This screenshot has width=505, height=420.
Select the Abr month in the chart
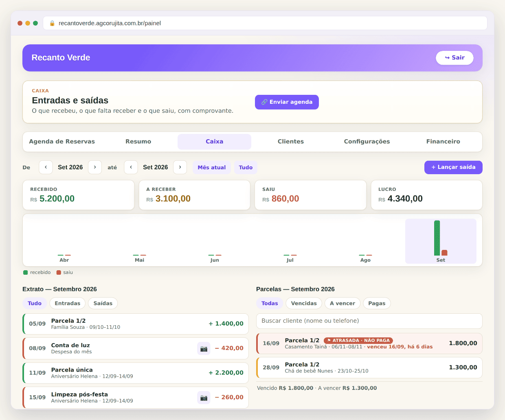[x=64, y=241]
